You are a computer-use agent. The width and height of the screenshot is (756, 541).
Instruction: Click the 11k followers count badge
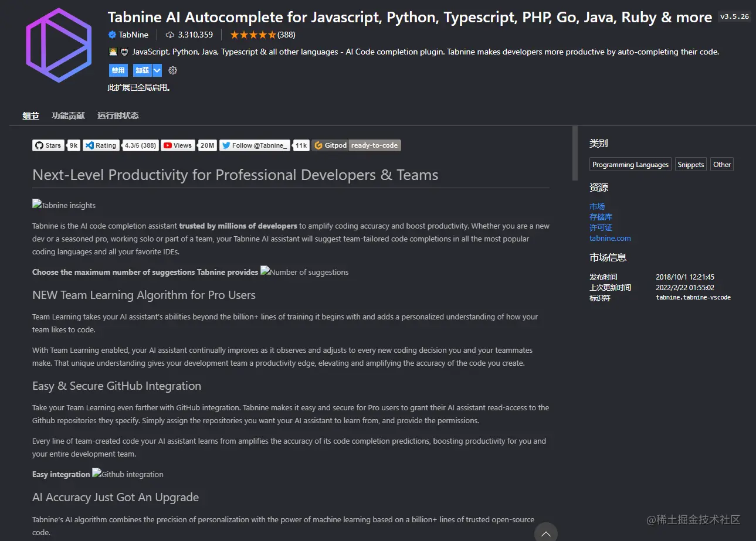coord(301,145)
